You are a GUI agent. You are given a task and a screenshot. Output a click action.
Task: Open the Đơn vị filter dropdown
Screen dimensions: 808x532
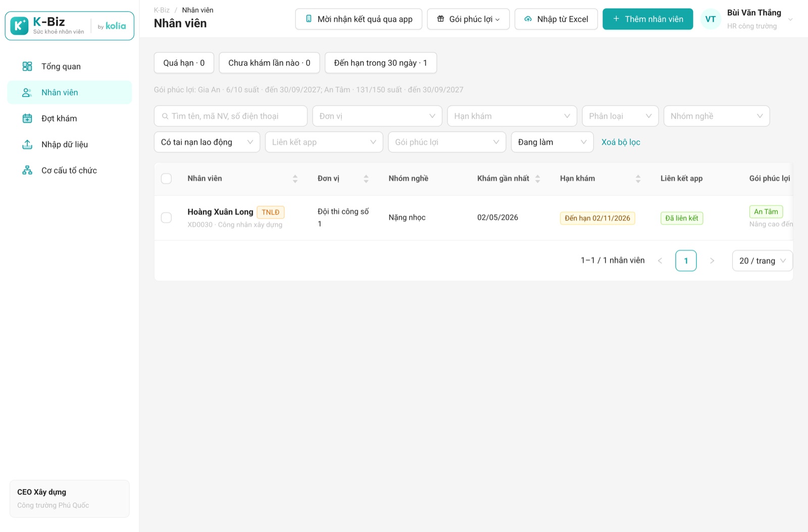(x=377, y=116)
